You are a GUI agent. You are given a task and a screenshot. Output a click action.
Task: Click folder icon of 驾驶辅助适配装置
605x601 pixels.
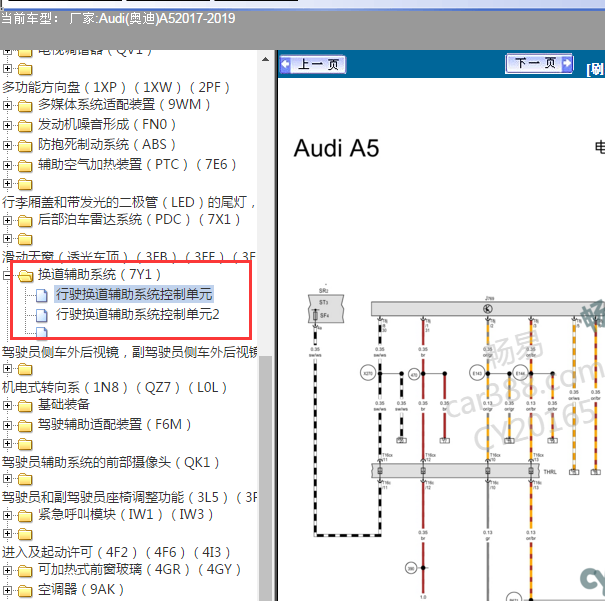25,425
